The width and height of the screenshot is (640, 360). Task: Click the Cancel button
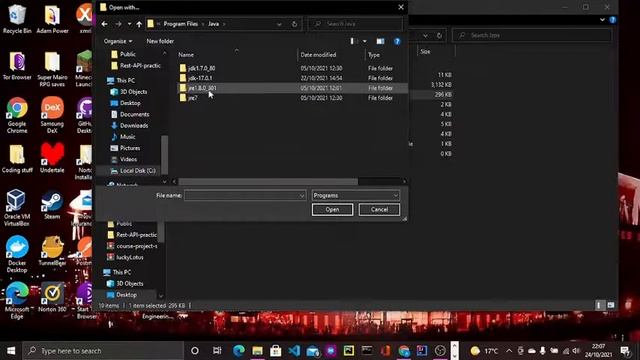[x=379, y=209]
